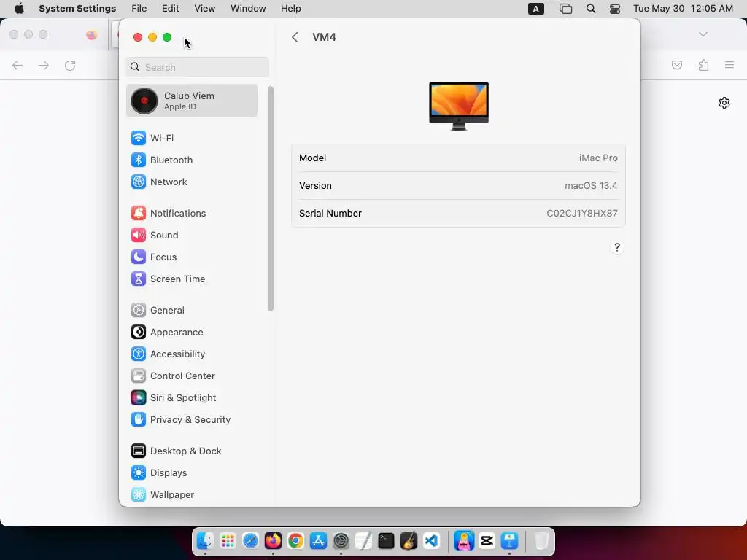The image size is (747, 560).
Task: Open Launchpad from the Dock
Action: (x=228, y=541)
